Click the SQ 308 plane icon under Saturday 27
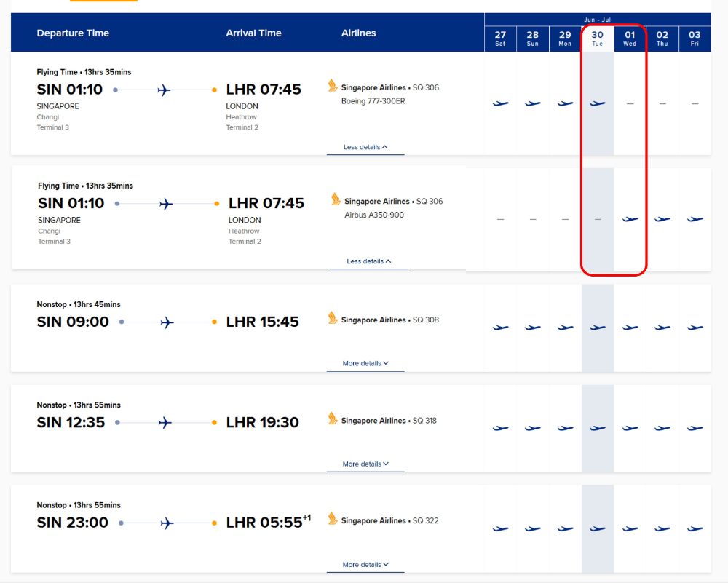The image size is (728, 583). [x=500, y=328]
